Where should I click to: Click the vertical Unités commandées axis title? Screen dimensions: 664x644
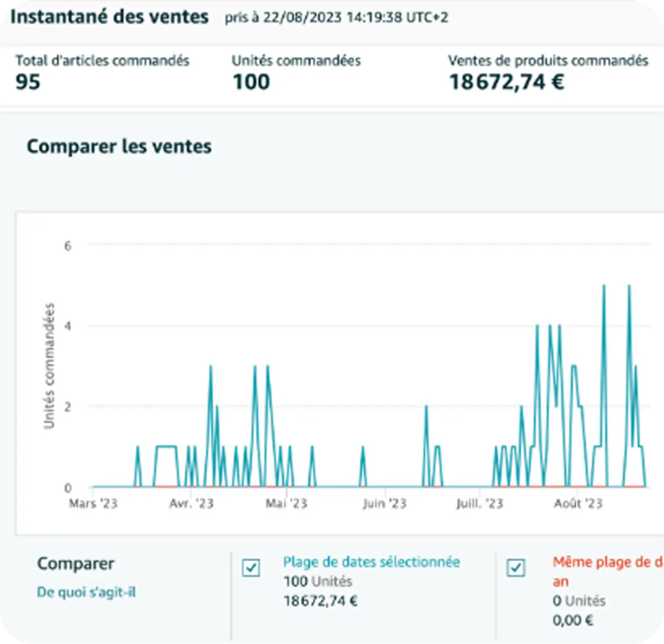click(x=49, y=366)
